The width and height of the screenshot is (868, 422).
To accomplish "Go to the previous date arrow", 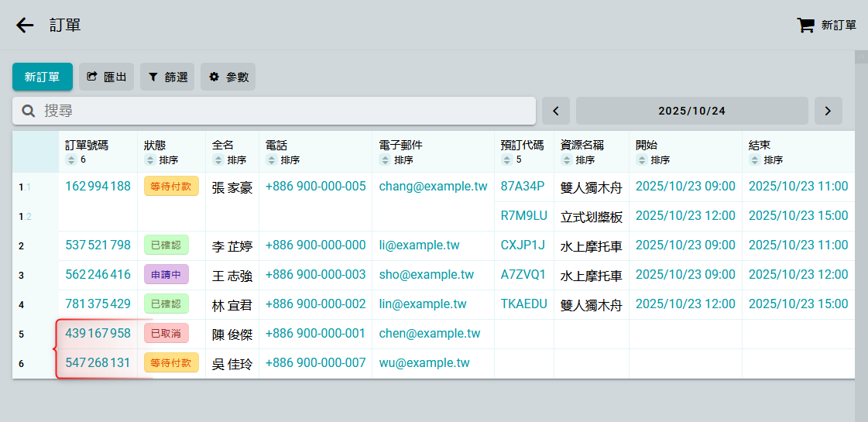I will [x=556, y=111].
